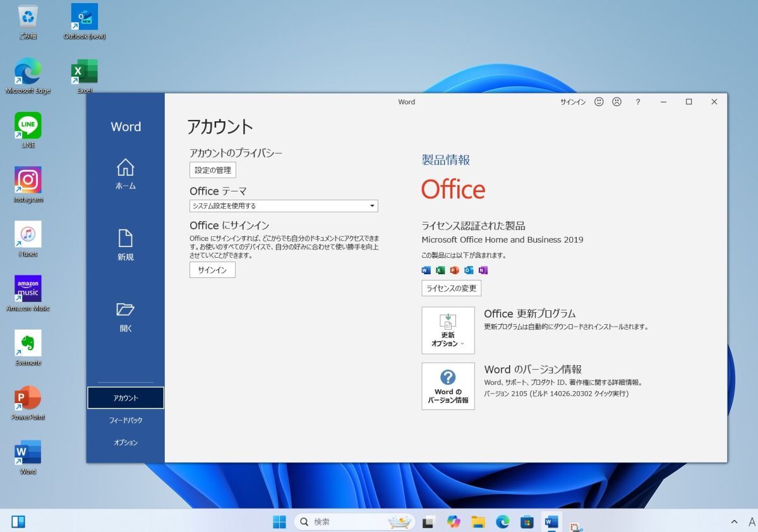This screenshot has height=532, width=758.
Task: Launch the Word version info icon button
Action: [x=448, y=385]
